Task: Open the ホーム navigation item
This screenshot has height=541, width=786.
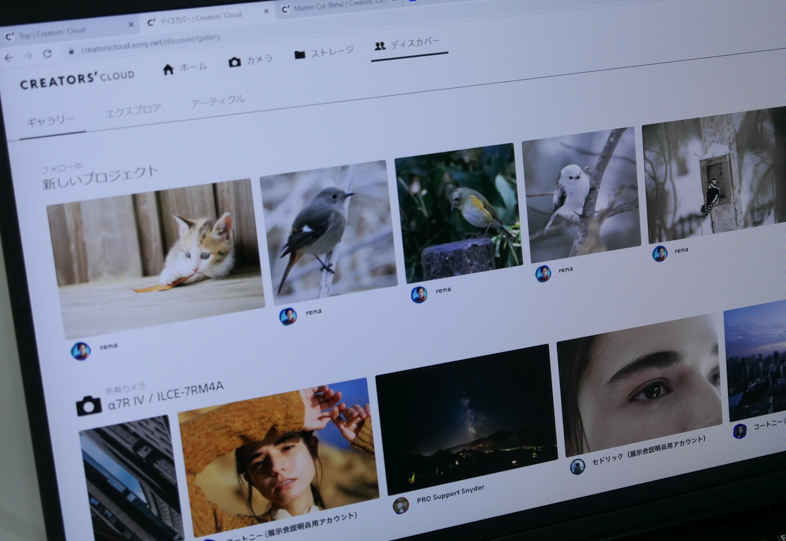Action: click(x=184, y=67)
